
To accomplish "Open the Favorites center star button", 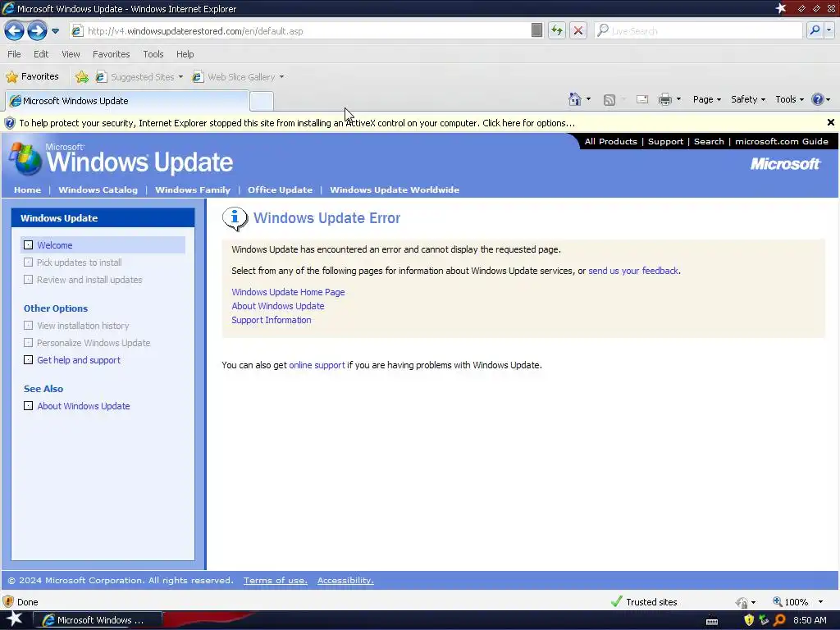I will click(x=32, y=76).
